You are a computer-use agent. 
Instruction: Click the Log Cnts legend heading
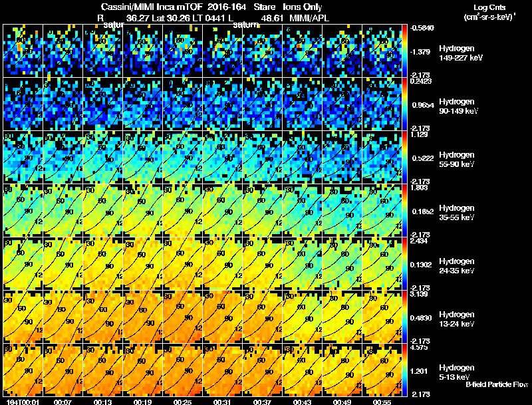pyautogui.click(x=489, y=7)
